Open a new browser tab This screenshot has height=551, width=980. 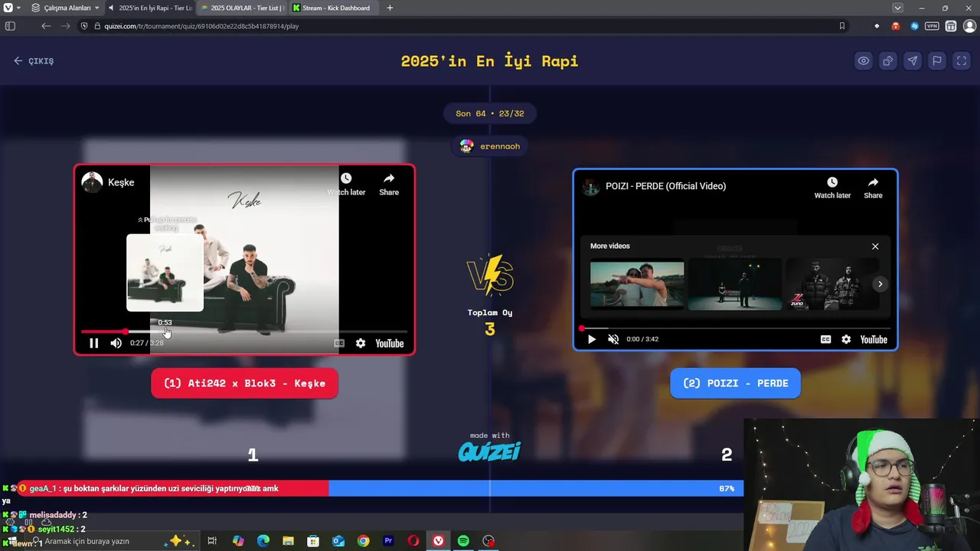[x=390, y=8]
